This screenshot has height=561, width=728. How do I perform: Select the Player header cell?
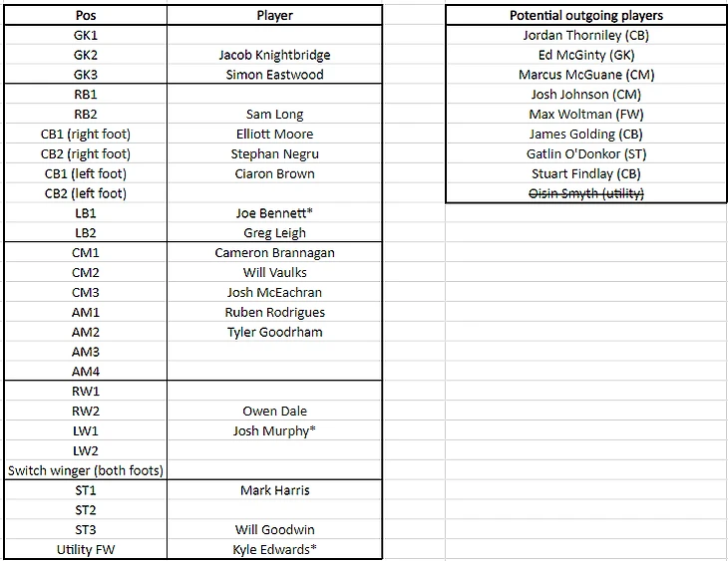click(x=274, y=15)
